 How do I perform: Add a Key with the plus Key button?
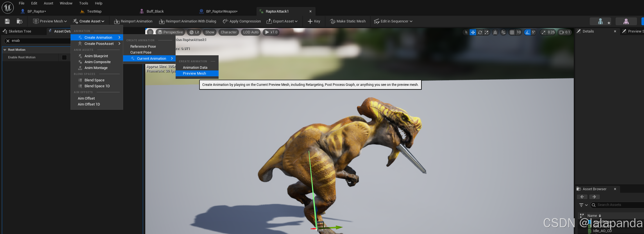(314, 21)
